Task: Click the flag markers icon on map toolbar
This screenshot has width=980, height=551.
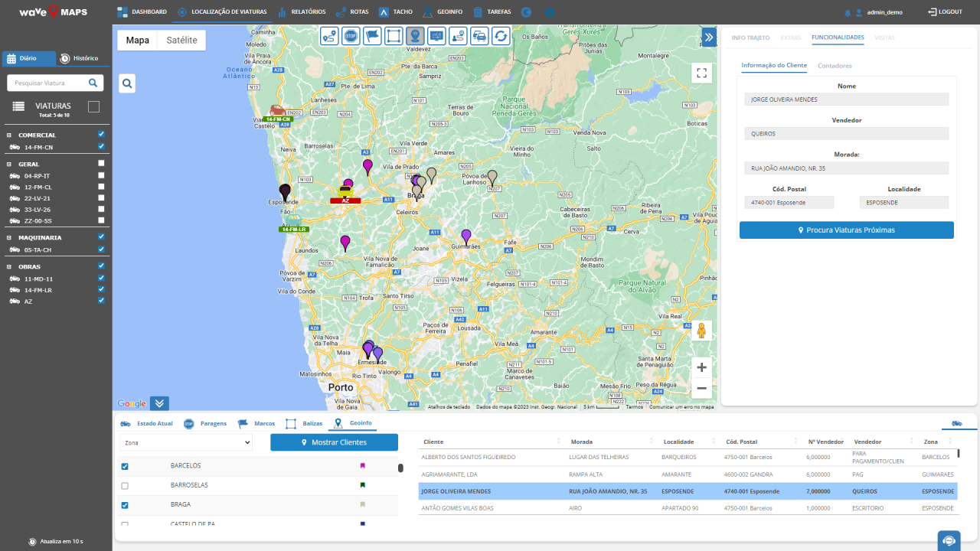Action: click(x=372, y=35)
